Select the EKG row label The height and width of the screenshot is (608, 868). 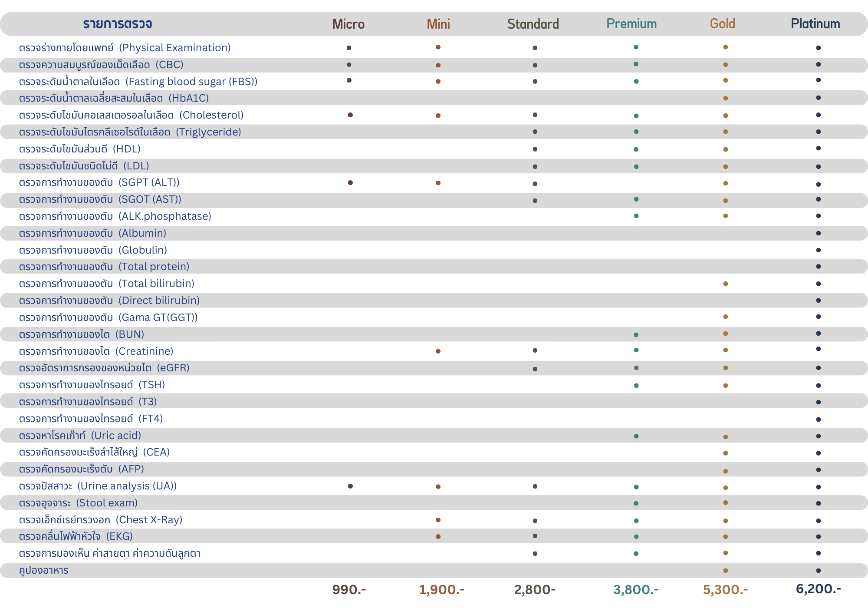point(76,536)
